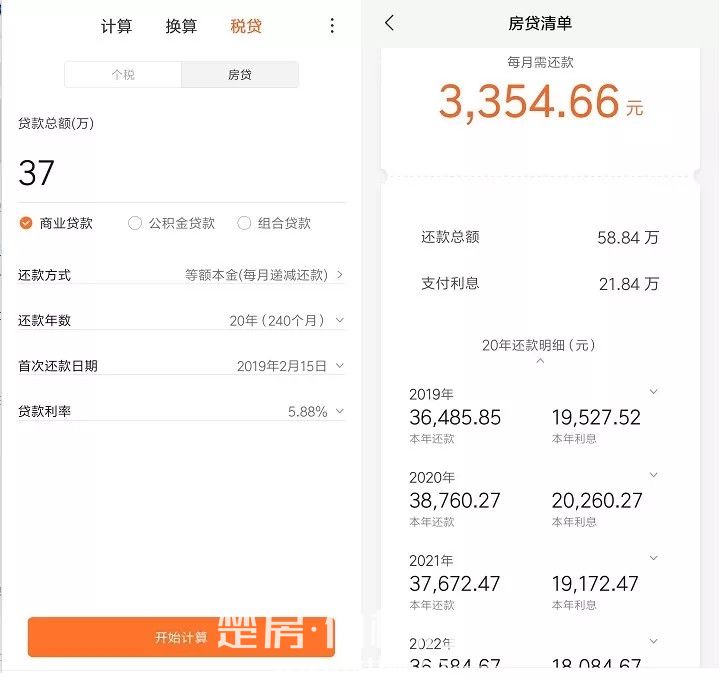720x680 pixels.
Task: Select the 组合贷款 radio option
Action: [244, 223]
